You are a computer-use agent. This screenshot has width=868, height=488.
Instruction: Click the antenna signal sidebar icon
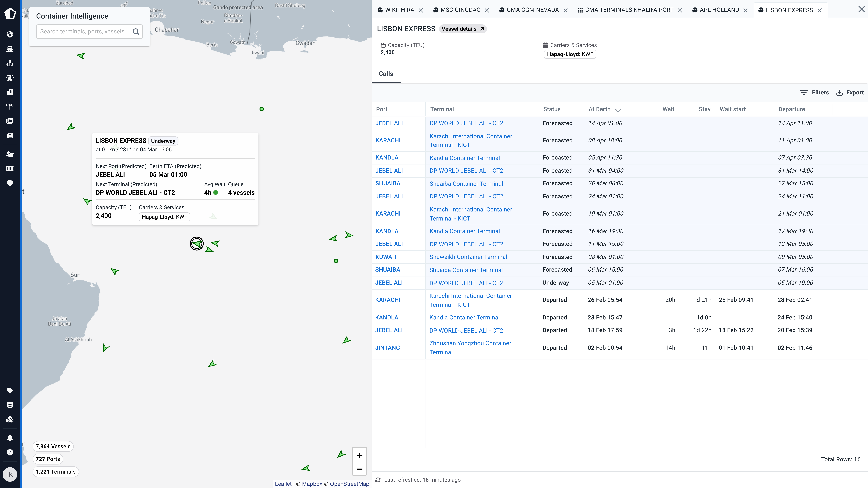click(x=10, y=106)
